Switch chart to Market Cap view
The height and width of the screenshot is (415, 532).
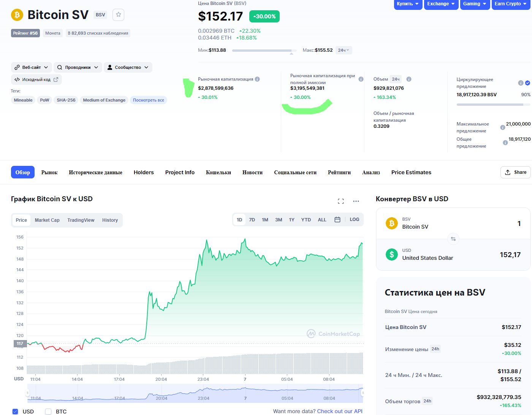pos(47,220)
